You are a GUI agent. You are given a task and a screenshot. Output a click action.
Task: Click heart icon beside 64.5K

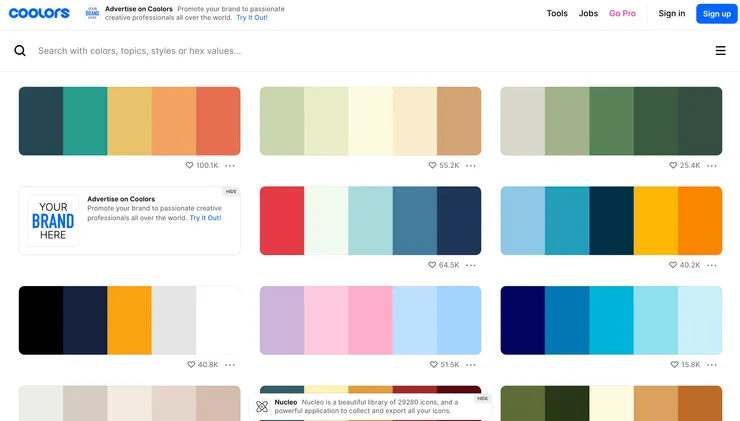[x=433, y=266]
